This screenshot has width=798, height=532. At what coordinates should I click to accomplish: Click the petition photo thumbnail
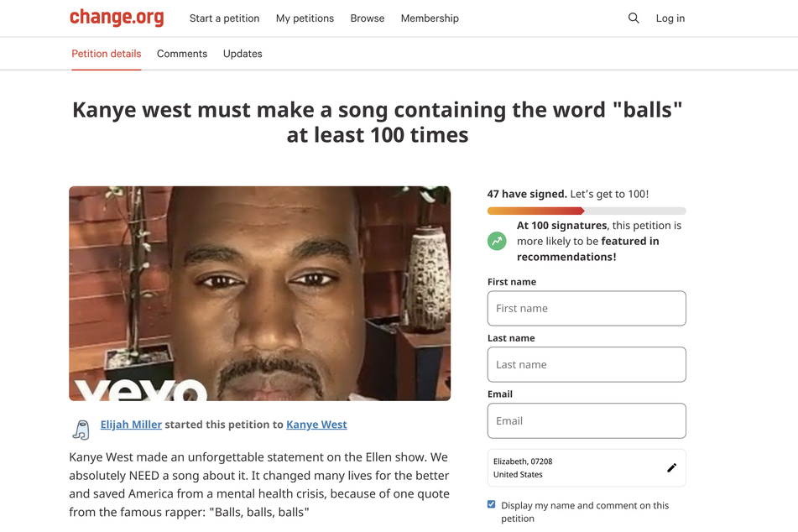(x=259, y=293)
